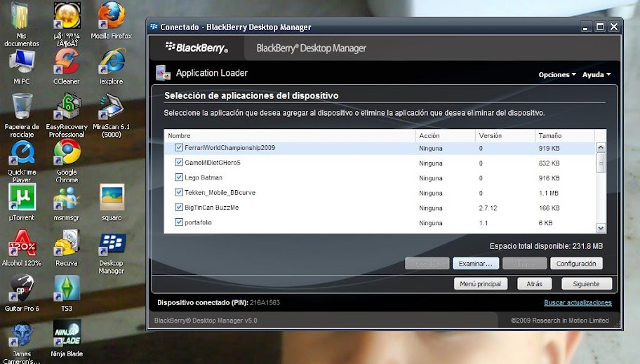Click the 1.1 MB size cell
640x364 pixels.
pyautogui.click(x=549, y=193)
